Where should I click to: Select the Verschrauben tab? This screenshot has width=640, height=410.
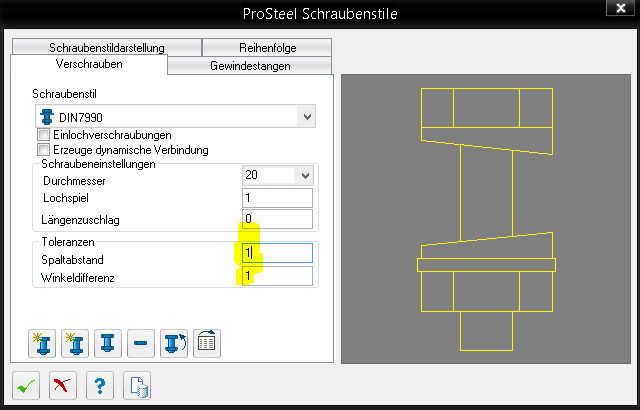(89, 64)
